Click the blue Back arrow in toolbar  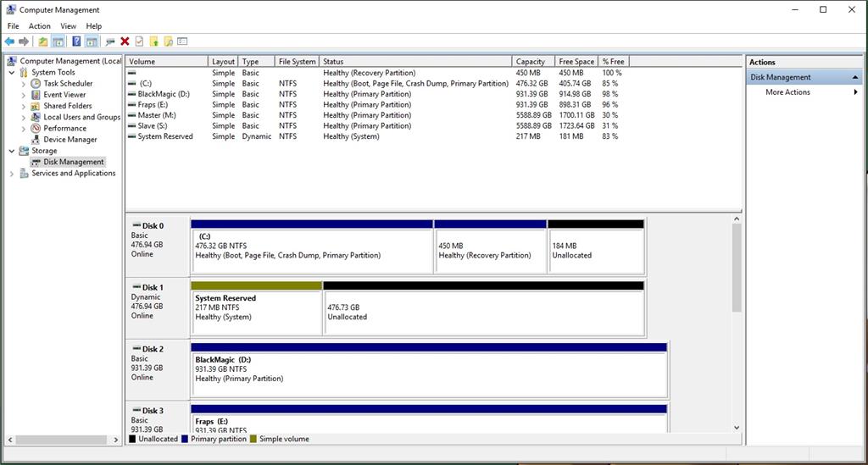(9, 41)
